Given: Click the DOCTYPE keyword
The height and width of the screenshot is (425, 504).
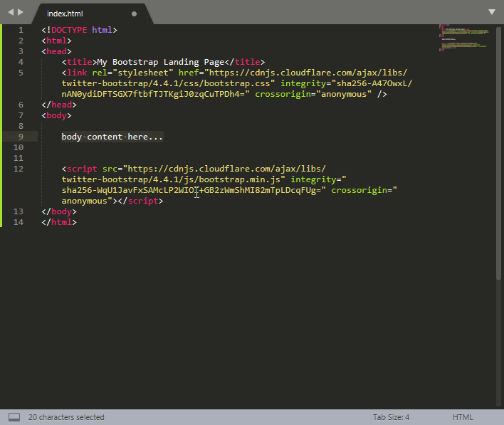Looking at the screenshot, I should (69, 30).
